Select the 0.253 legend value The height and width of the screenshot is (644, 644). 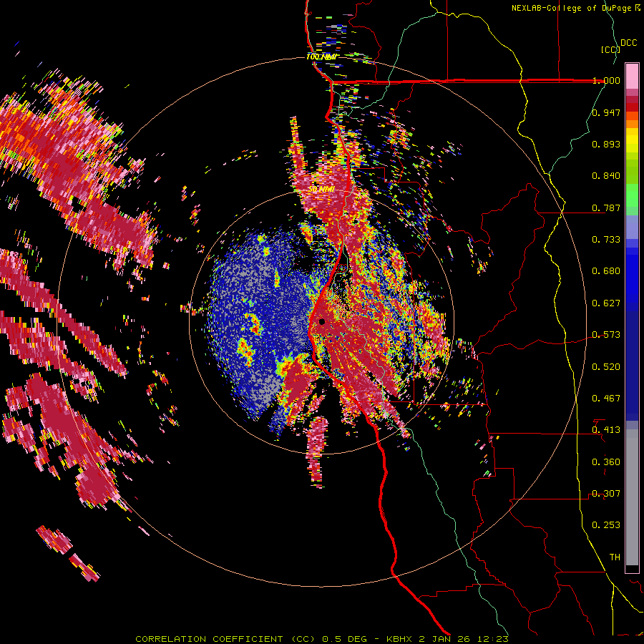[606, 525]
